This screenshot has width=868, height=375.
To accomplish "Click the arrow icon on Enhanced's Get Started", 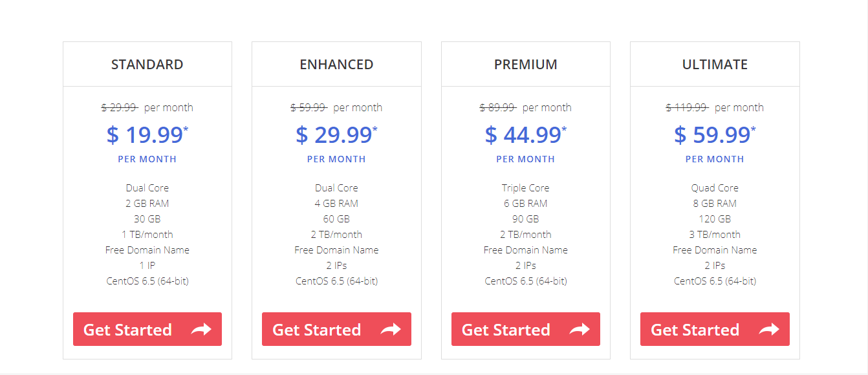I will coord(391,330).
